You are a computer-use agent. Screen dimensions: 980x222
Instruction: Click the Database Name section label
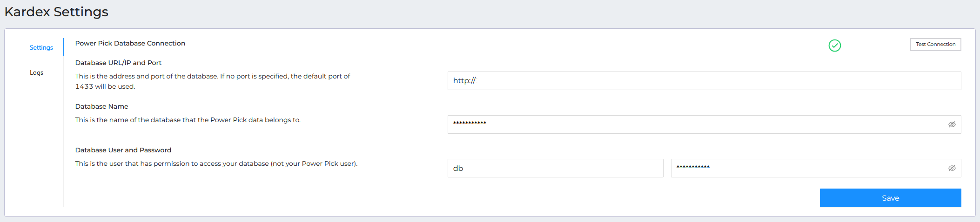101,106
